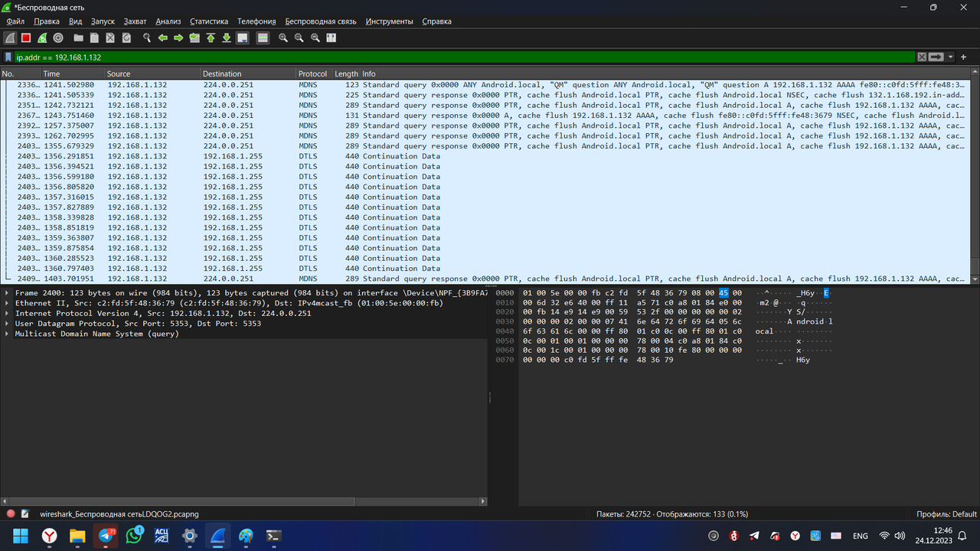
Task: Sort by the Destination column header
Action: click(x=248, y=74)
